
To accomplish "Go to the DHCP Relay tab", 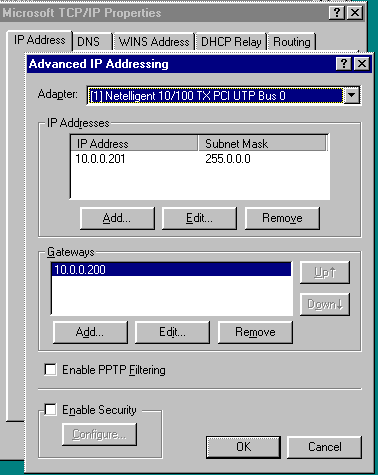I will [x=231, y=42].
